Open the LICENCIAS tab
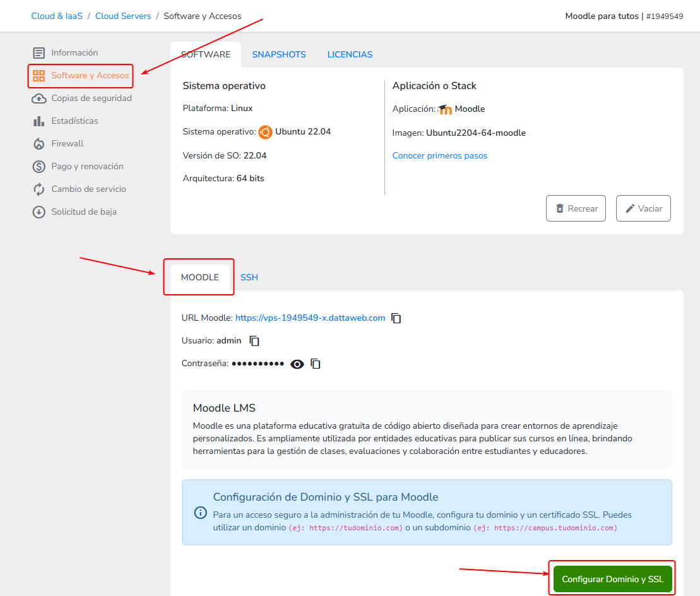The image size is (700, 596). click(350, 54)
